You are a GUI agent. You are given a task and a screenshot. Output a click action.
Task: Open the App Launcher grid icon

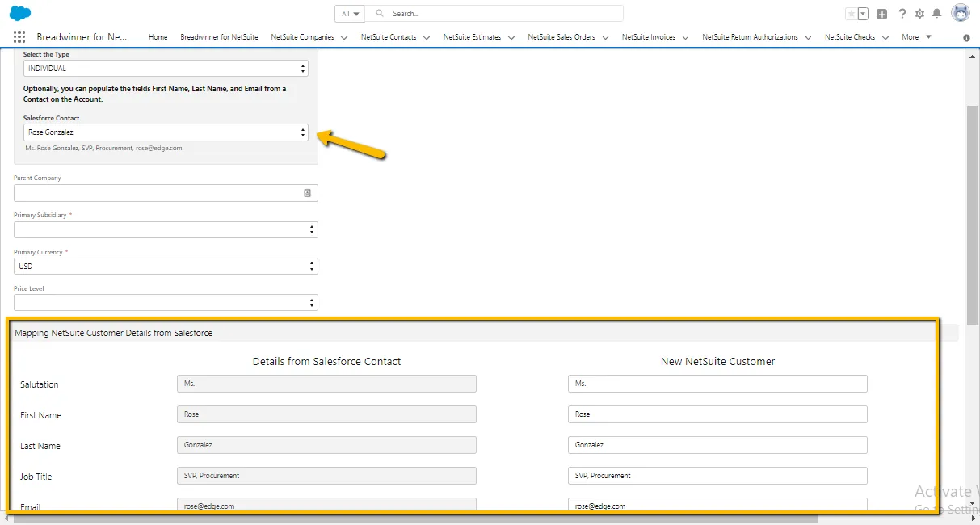coord(19,37)
